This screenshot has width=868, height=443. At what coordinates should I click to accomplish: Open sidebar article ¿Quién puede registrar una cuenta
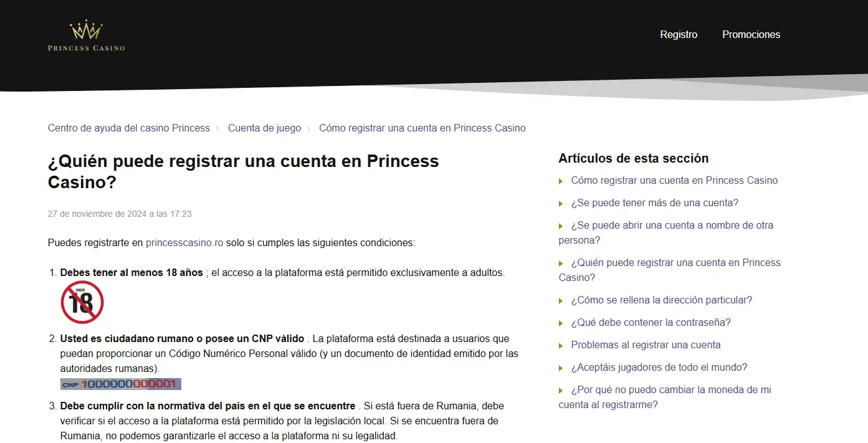(x=670, y=270)
